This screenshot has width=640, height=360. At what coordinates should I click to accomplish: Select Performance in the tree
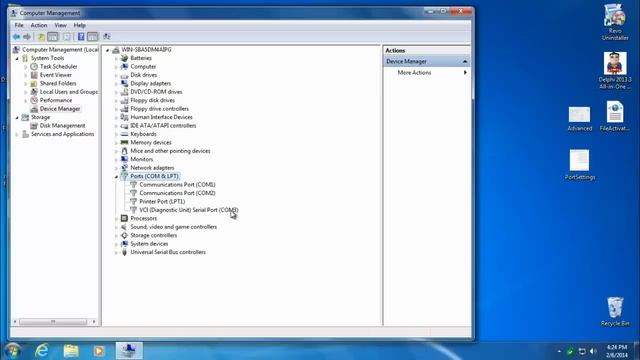pos(56,100)
